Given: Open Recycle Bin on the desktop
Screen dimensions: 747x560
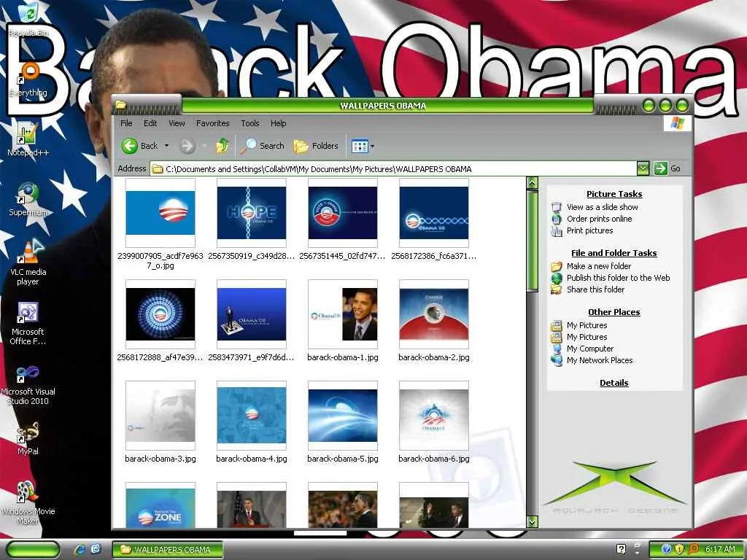Looking at the screenshot, I should (28, 19).
